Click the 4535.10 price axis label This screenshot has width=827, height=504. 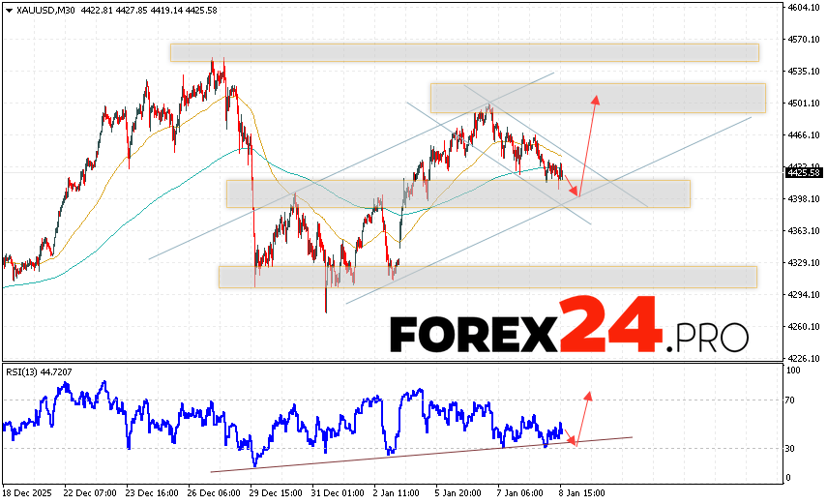click(x=804, y=72)
